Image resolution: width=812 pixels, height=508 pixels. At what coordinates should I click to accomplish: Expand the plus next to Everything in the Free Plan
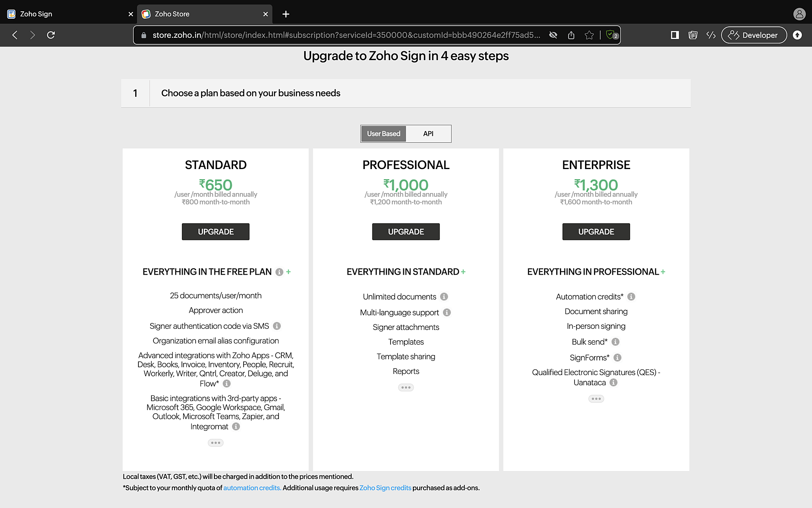[288, 272]
